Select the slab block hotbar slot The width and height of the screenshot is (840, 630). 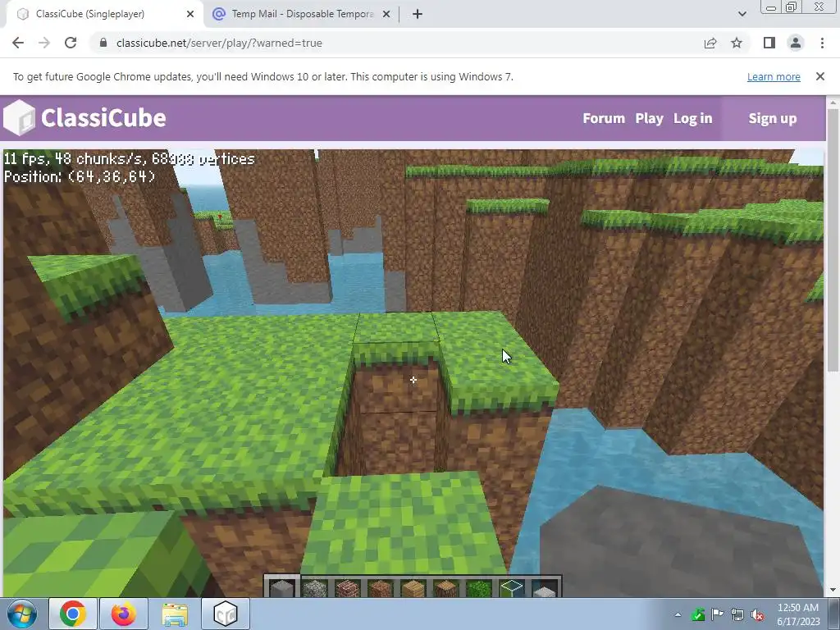tap(545, 589)
